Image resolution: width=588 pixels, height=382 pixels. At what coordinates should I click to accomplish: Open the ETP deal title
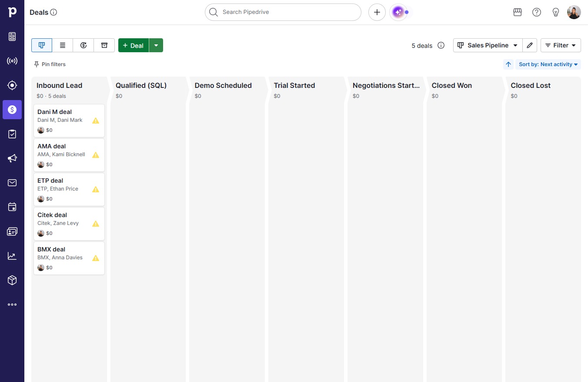coord(50,181)
